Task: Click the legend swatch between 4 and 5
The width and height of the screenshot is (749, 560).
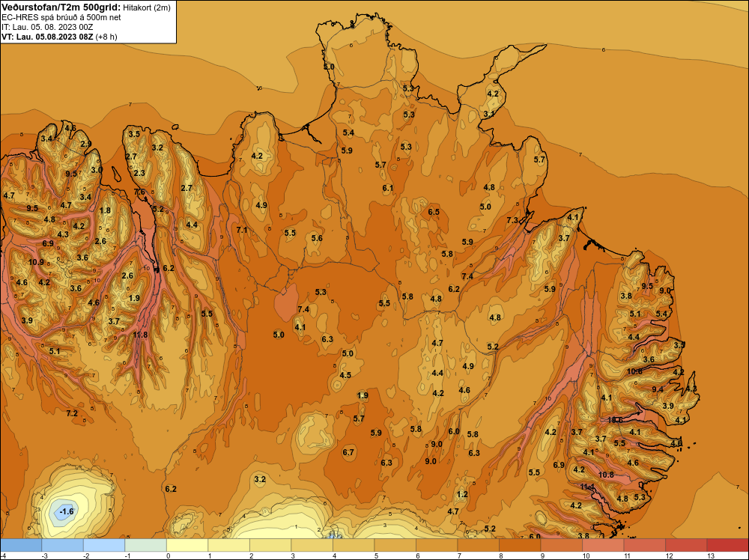Action: (x=354, y=545)
